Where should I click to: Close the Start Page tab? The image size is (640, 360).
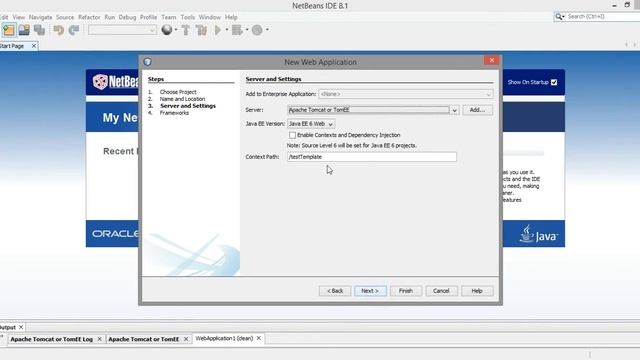[34, 46]
